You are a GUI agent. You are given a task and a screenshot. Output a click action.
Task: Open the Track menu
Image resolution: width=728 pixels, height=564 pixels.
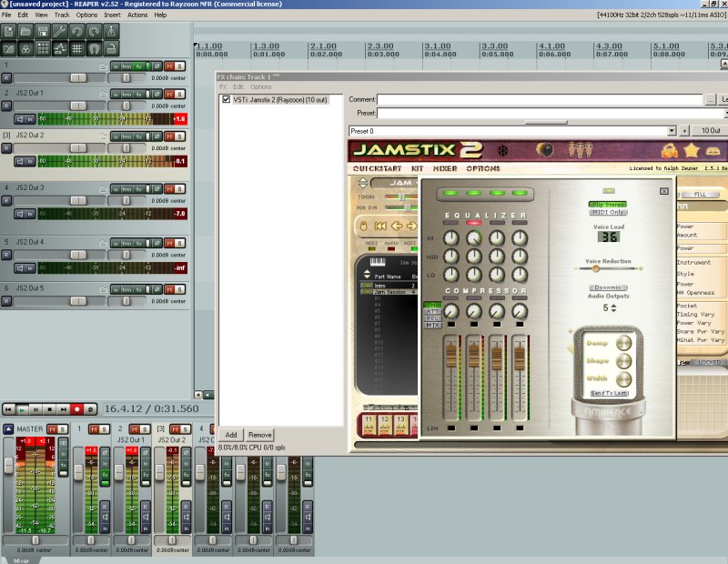coord(61,15)
